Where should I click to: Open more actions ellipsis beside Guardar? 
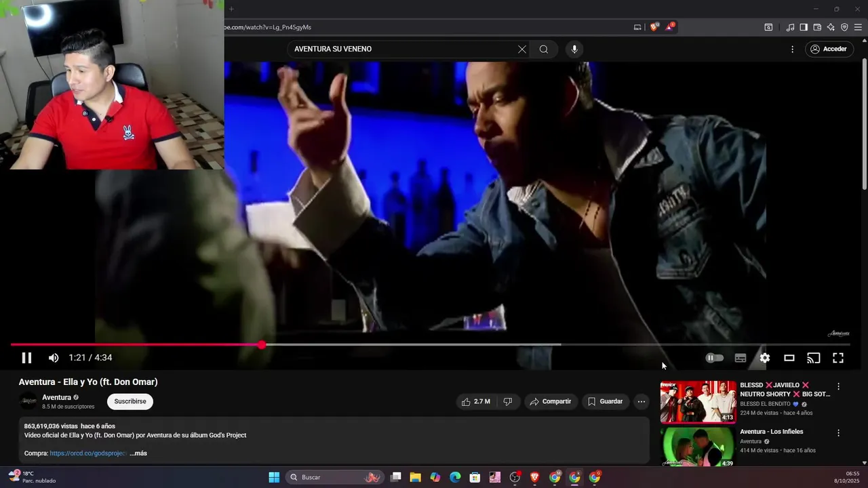pyautogui.click(x=642, y=401)
